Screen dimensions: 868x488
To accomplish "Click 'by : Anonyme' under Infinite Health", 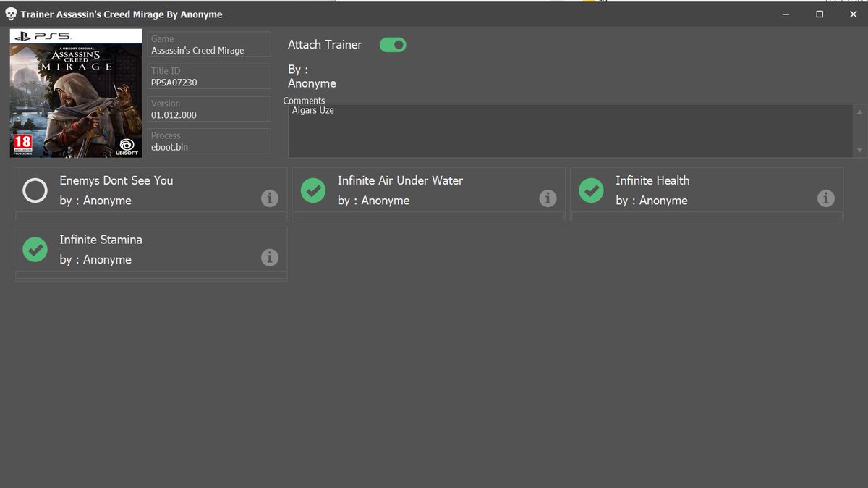I will (x=652, y=201).
